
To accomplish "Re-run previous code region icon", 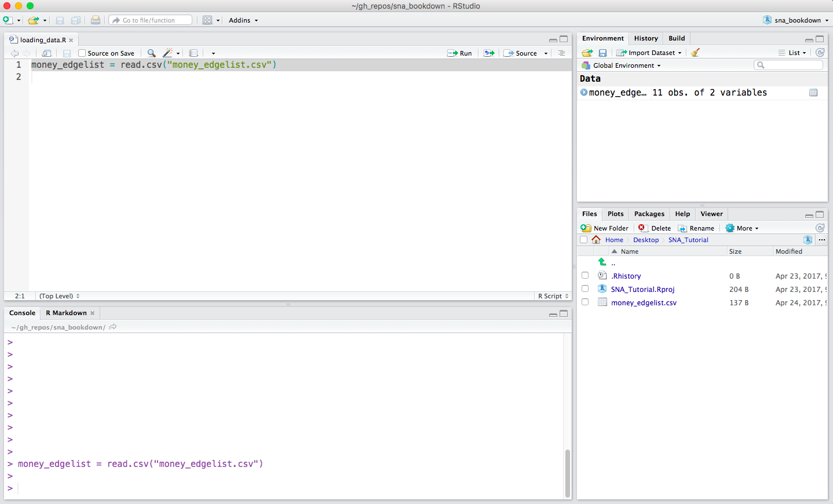I will coord(489,53).
